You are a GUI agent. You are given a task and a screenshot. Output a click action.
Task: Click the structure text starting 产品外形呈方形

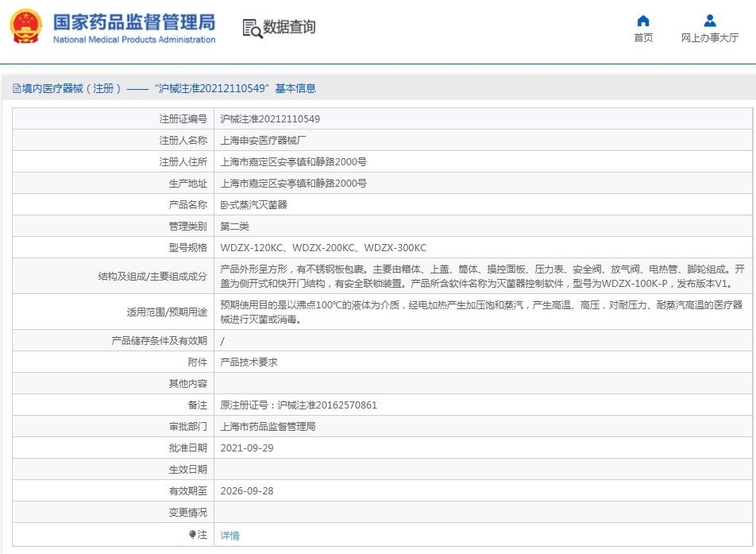(483, 276)
